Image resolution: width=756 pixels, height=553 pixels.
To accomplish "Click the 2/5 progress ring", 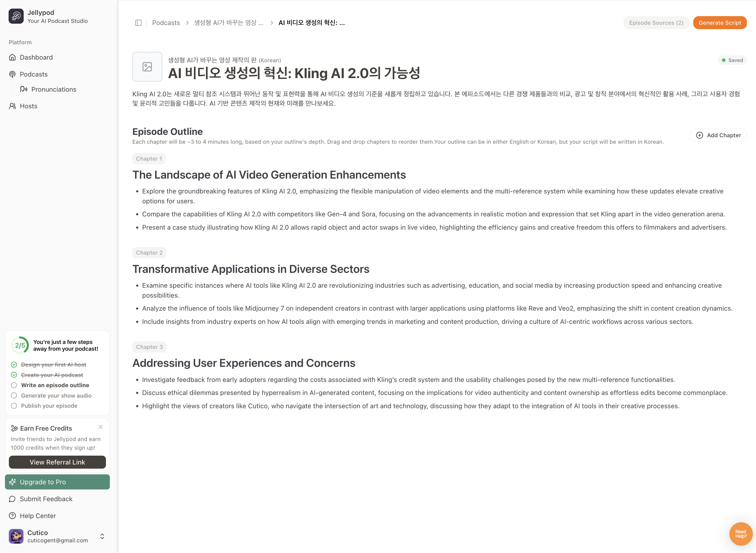I will pos(20,345).
